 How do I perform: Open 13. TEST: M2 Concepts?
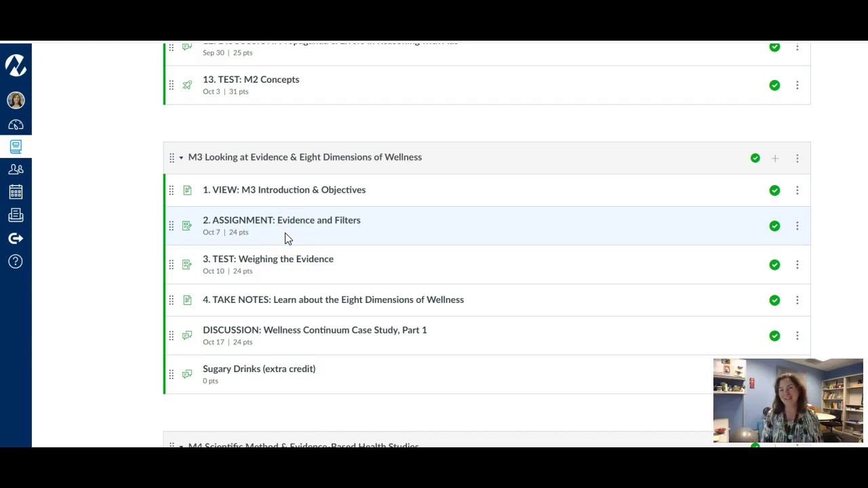(x=251, y=79)
